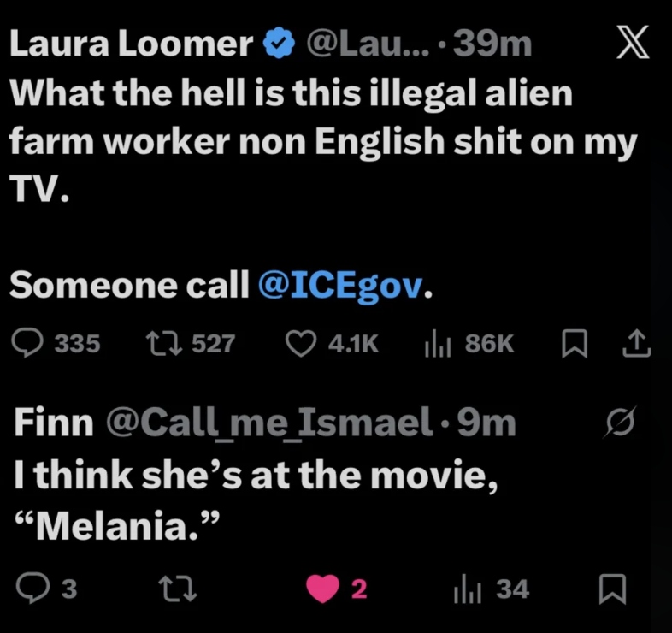Image resolution: width=672 pixels, height=633 pixels.
Task: View analytics for Finn's 34-view reply
Action: (467, 589)
